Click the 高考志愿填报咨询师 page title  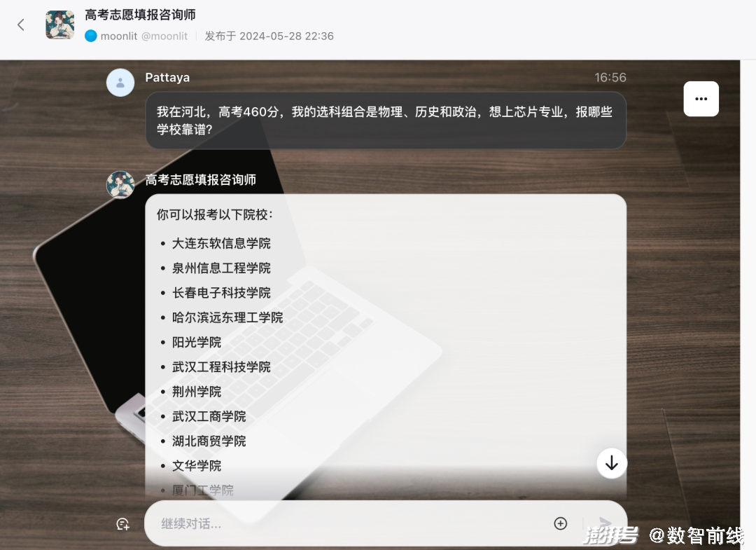(140, 15)
